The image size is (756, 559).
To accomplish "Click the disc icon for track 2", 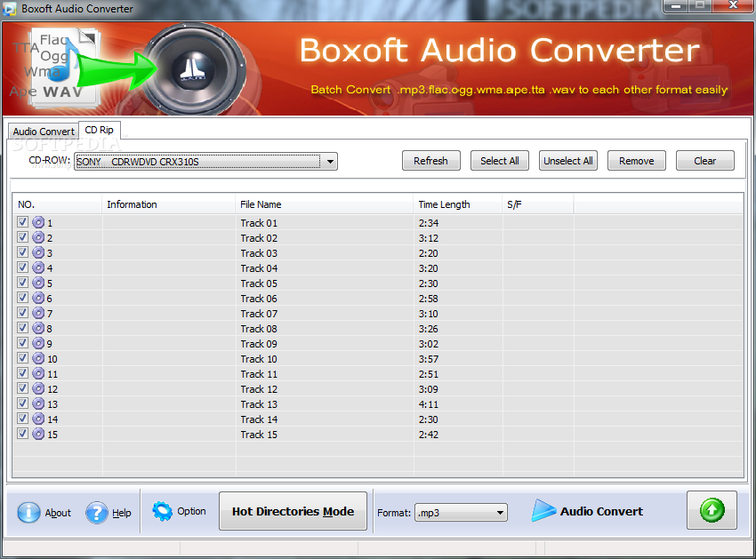I will click(38, 237).
